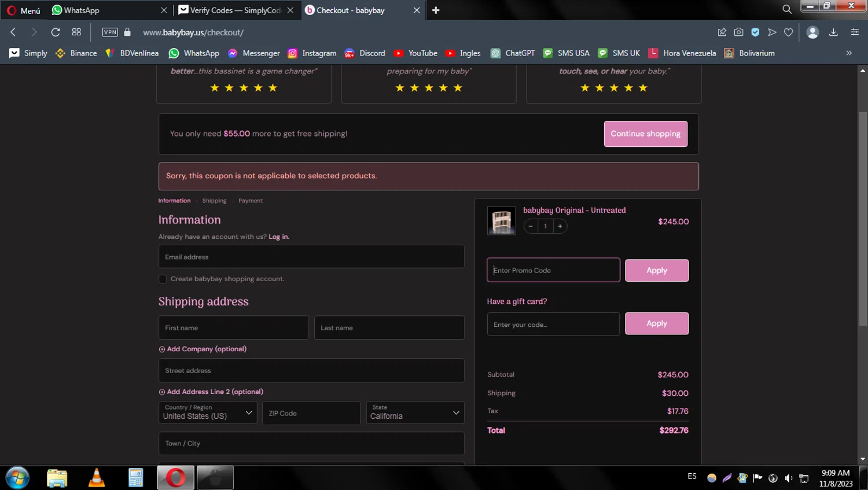This screenshot has width=868, height=490.
Task: Open the Opera start page grid icon
Action: [76, 32]
